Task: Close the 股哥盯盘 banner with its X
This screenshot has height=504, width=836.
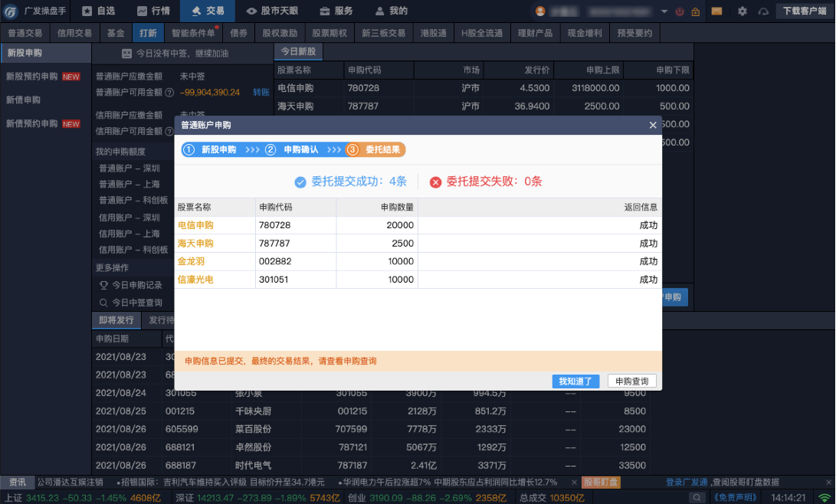Action: coord(828,482)
